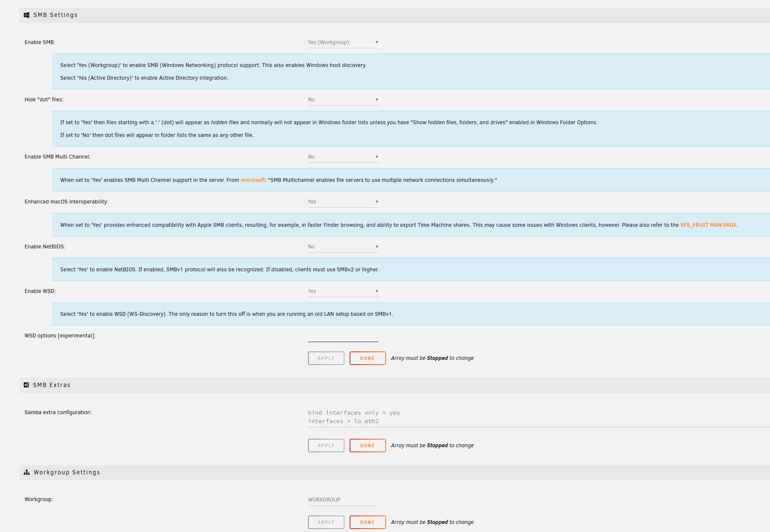
Task: Open the VFS_FRUIT MAN PAGE link
Action: (708, 225)
